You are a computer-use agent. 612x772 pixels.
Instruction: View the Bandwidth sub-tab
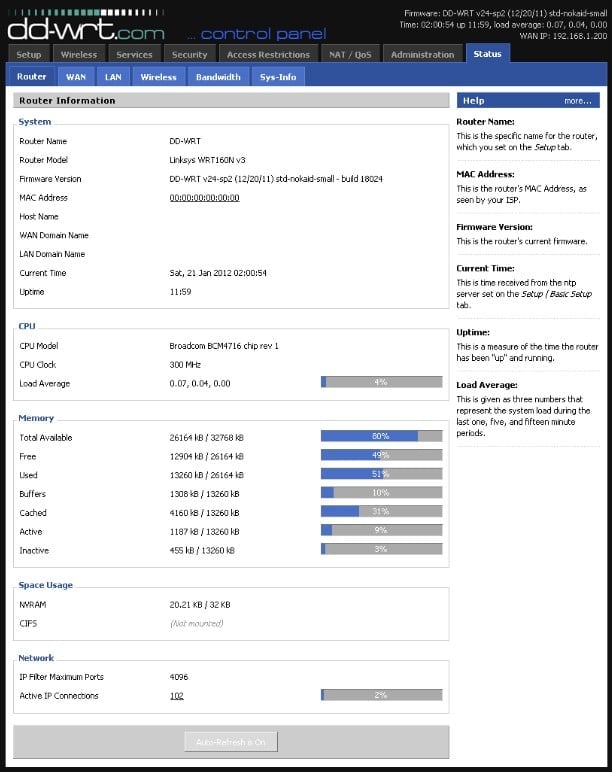(218, 77)
